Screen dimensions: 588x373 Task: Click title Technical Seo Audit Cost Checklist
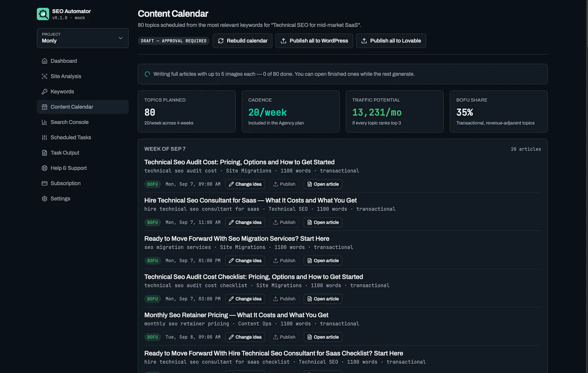point(254,277)
